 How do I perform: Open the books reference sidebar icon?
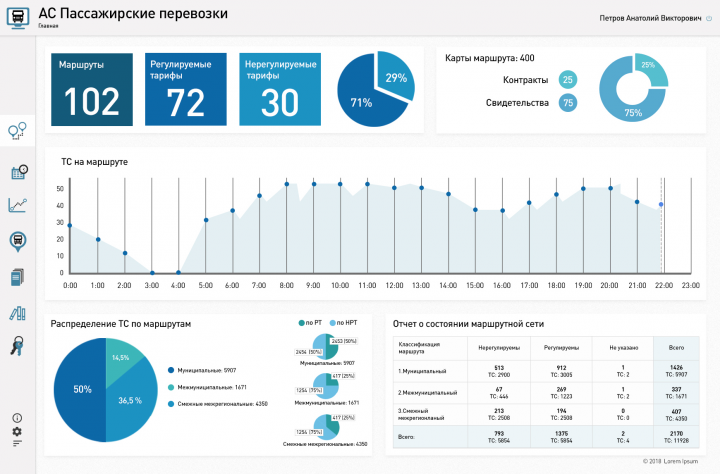pos(18,313)
